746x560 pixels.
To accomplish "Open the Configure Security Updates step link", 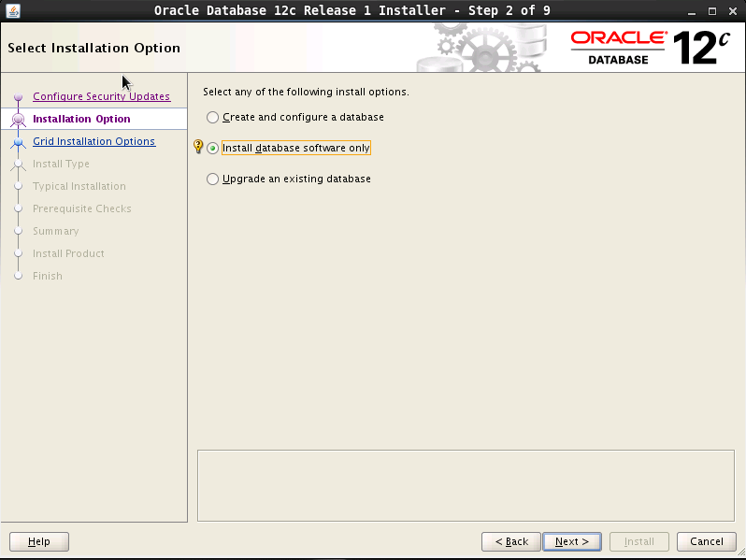I will 101,96.
